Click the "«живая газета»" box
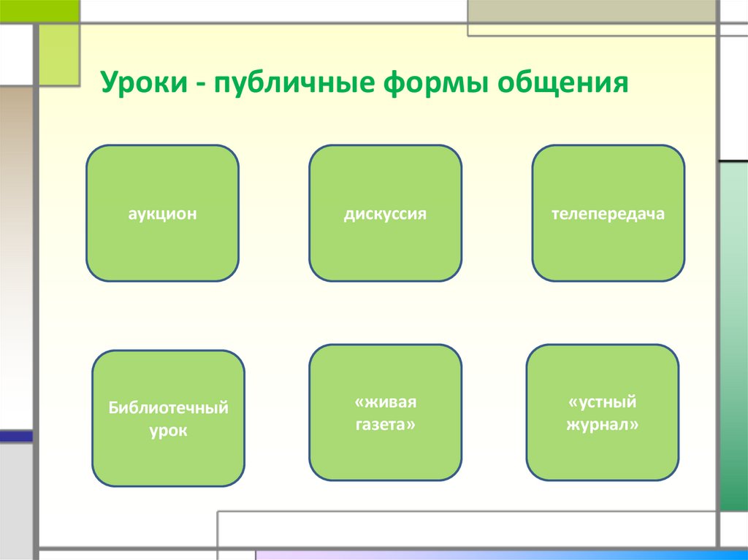The image size is (748, 560). pyautogui.click(x=386, y=413)
